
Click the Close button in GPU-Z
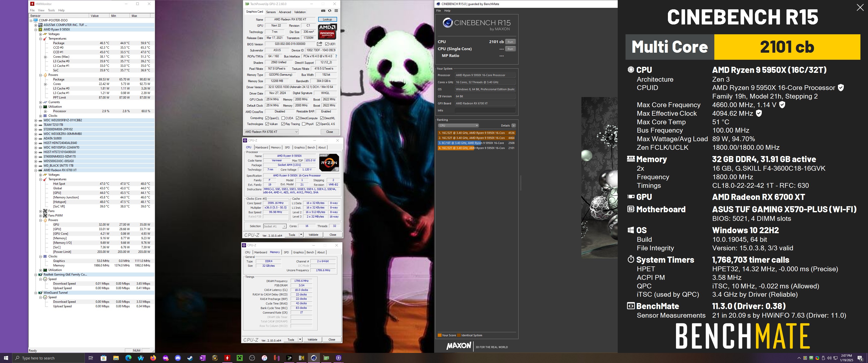coord(329,132)
